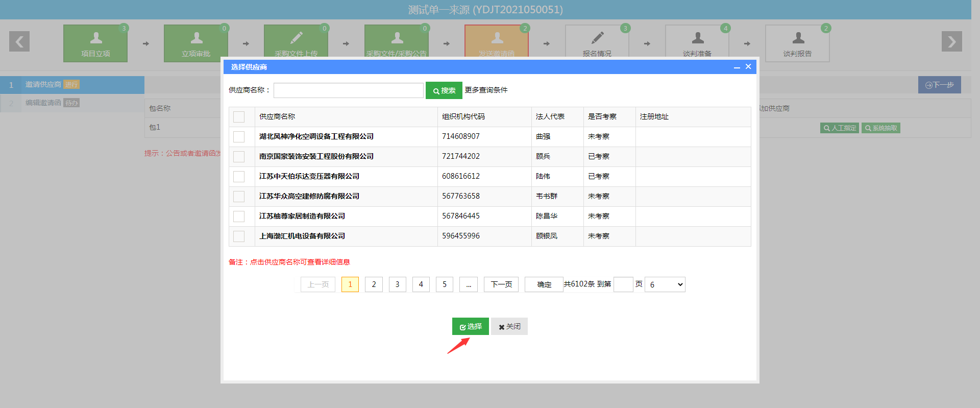Click organization code 721744202

pyautogui.click(x=461, y=156)
